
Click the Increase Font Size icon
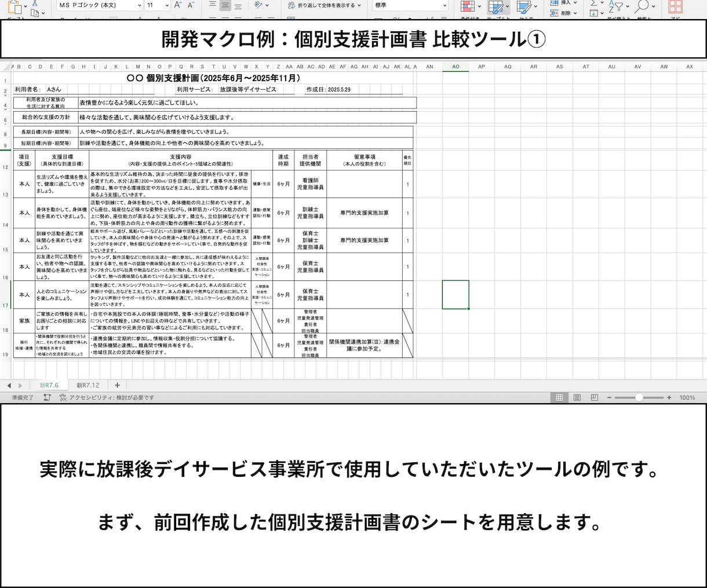(178, 5)
